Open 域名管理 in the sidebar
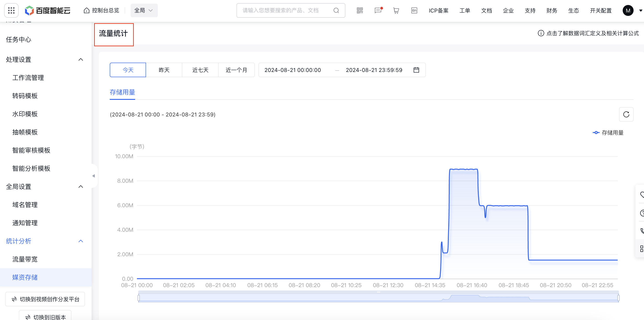The image size is (644, 320). [25, 205]
